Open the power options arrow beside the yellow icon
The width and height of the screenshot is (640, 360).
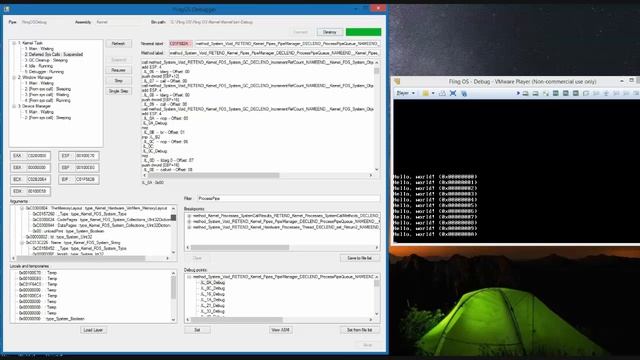433,93
